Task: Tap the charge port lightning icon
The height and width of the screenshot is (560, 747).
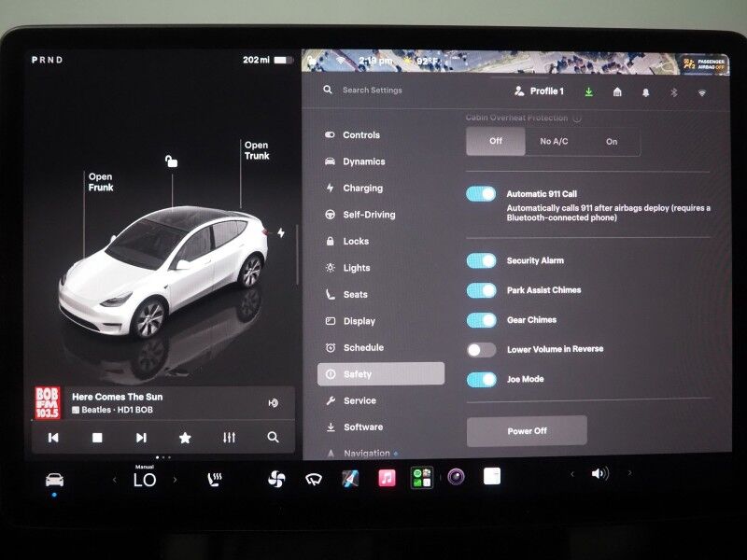Action: point(281,232)
